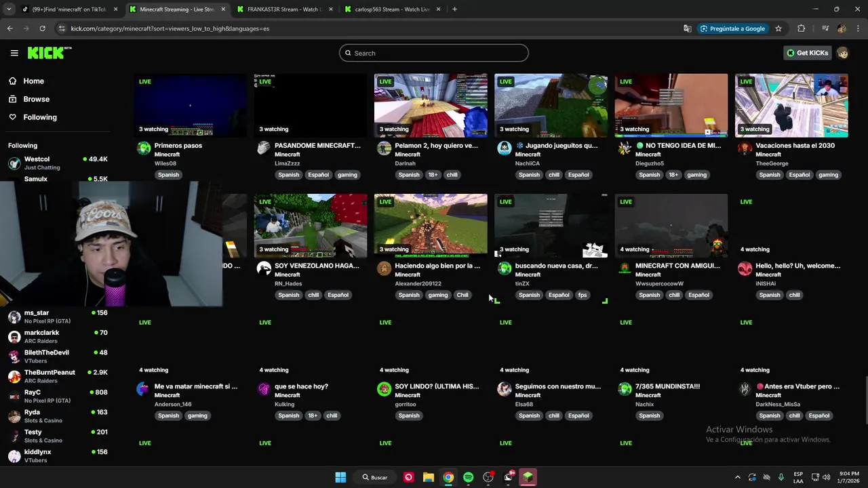
Task: Click the Westcol avatar in Following list
Action: 14,163
